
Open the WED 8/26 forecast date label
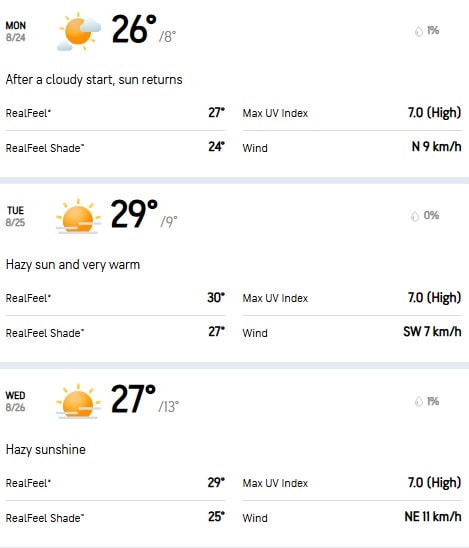(x=16, y=401)
